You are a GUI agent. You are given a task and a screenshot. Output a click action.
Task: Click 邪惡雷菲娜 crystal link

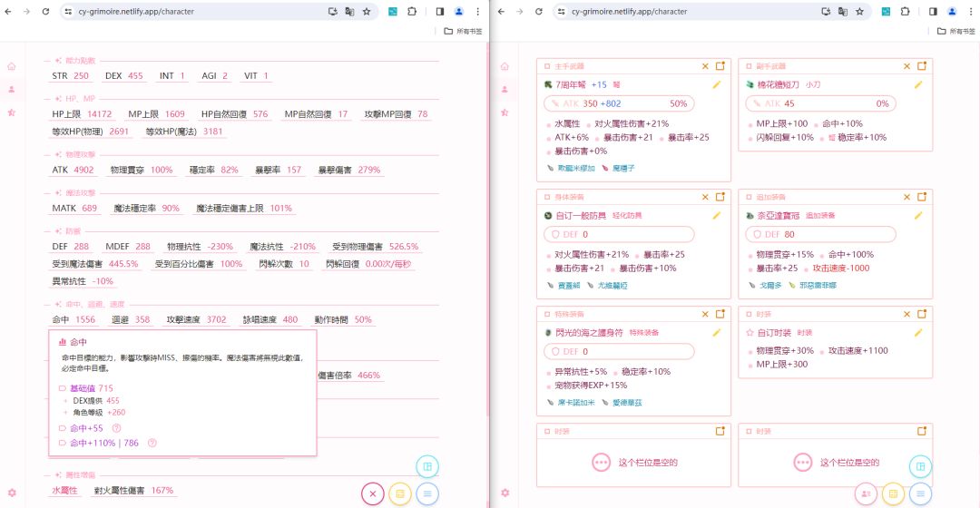pos(812,285)
